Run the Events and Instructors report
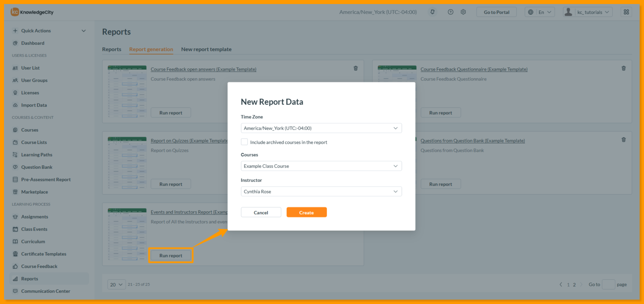644x304 pixels. (171, 255)
